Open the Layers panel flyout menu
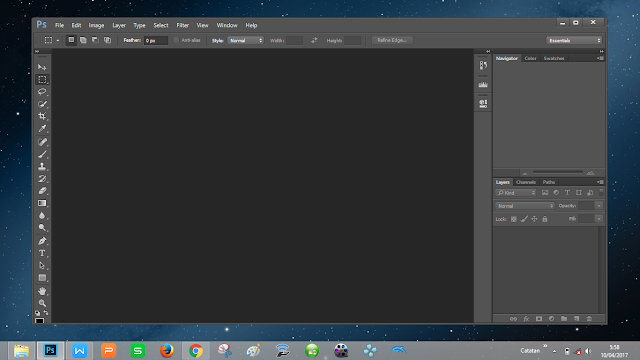The image size is (640, 360). tap(600, 182)
